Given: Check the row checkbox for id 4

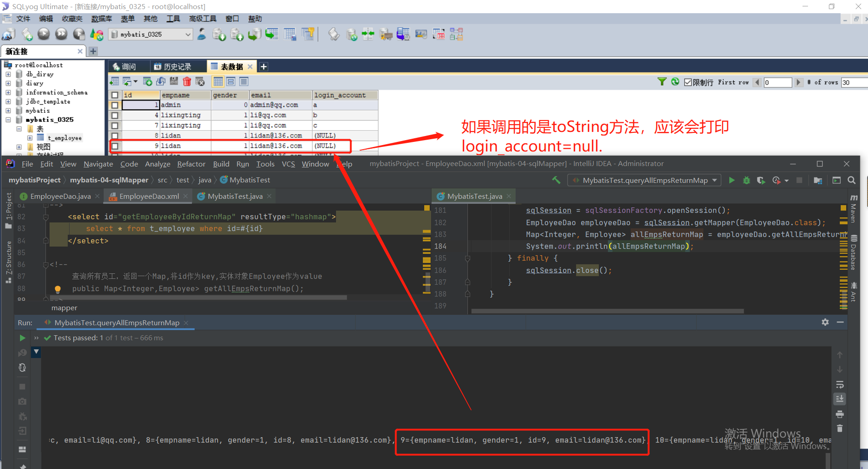Looking at the screenshot, I should click(115, 116).
